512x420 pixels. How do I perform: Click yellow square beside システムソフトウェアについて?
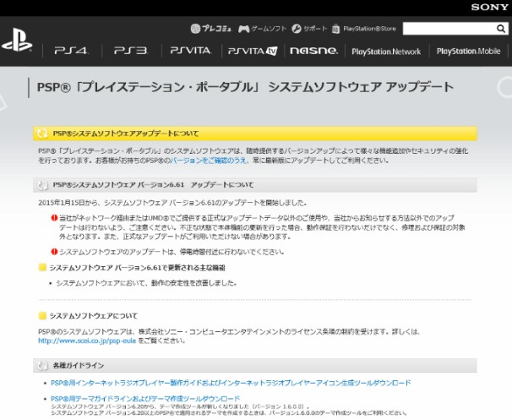click(x=42, y=315)
